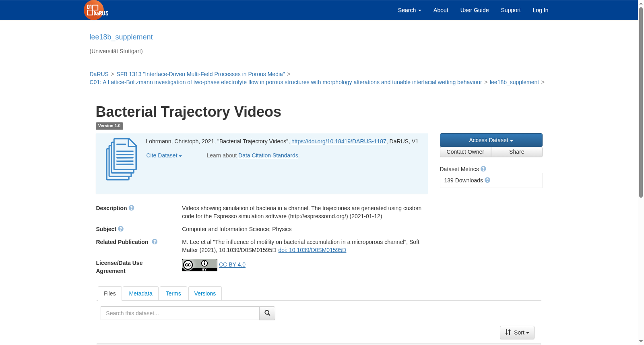644x345 pixels.
Task: Switch to the Versions tab
Action: [205, 293]
